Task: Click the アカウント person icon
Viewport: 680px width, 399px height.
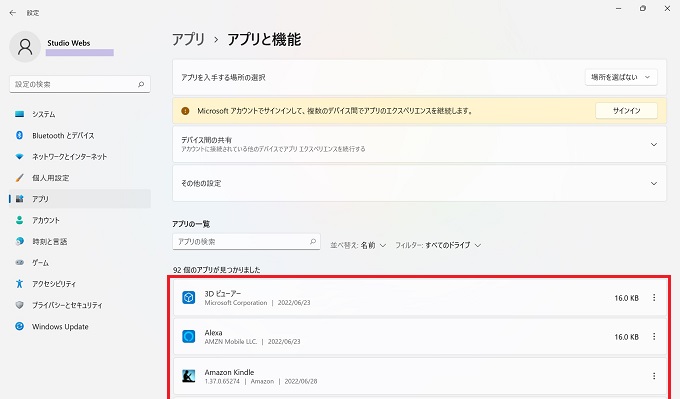Action: click(x=20, y=220)
